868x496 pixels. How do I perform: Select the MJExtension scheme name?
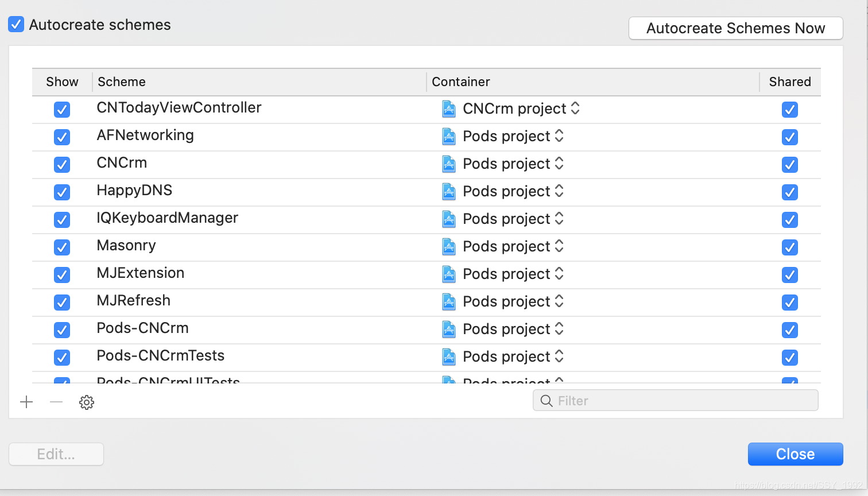(x=141, y=273)
